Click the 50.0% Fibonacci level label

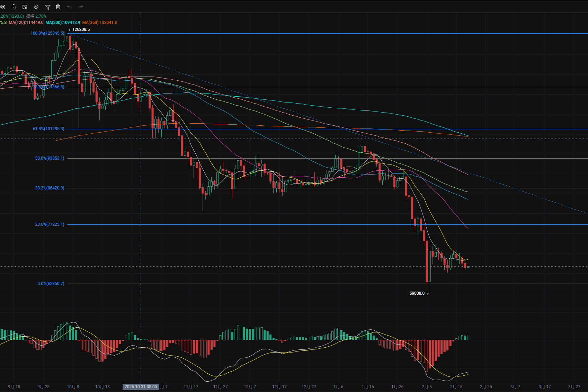click(x=50, y=158)
